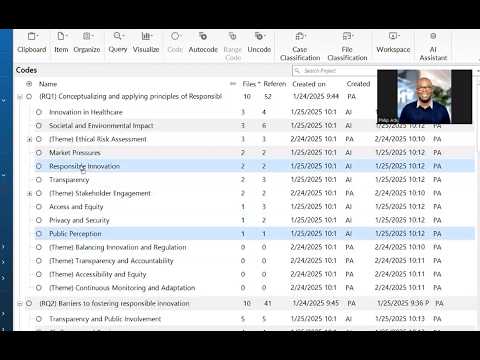
Task: Open File Classification in the ribbon
Action: 347,46
